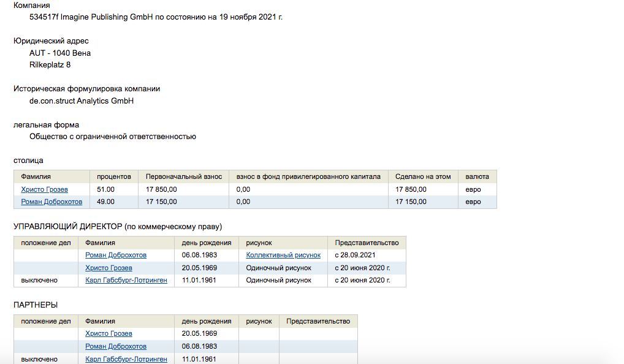The height and width of the screenshot is (364, 624).
Task: Click 'выключено' in ПАРТНЕРЫ table
Action: tap(39, 359)
